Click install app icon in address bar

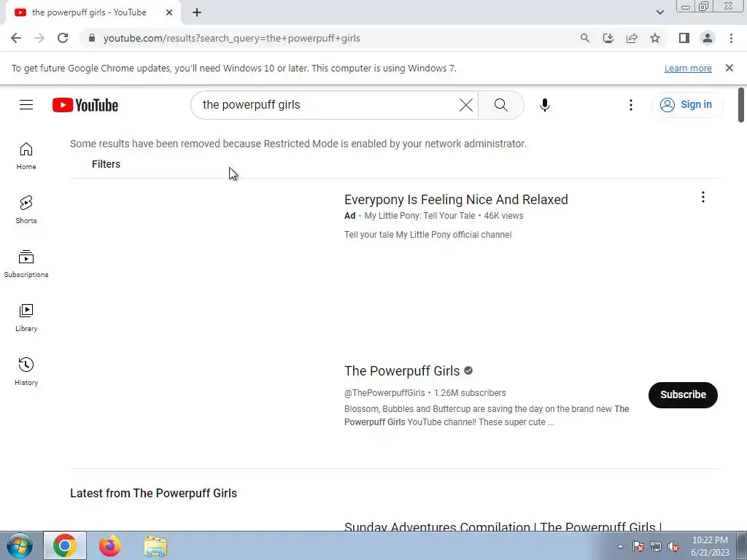[608, 38]
